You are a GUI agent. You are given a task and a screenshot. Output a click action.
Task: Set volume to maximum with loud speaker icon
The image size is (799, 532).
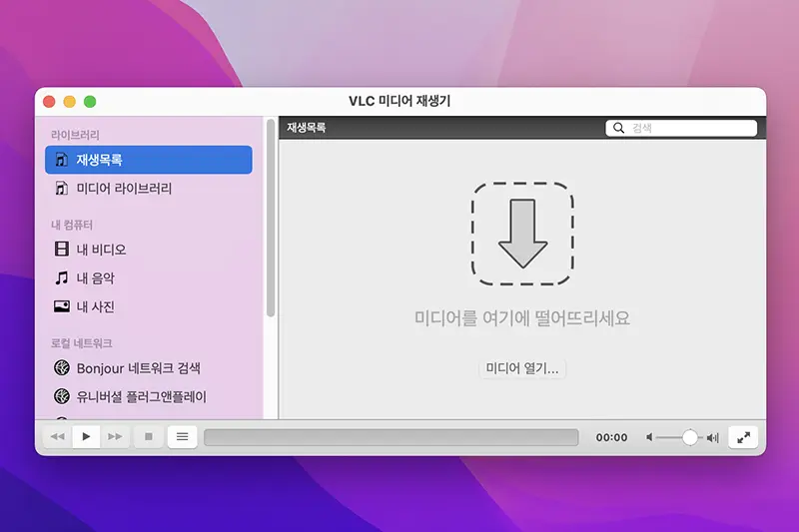[712, 437]
